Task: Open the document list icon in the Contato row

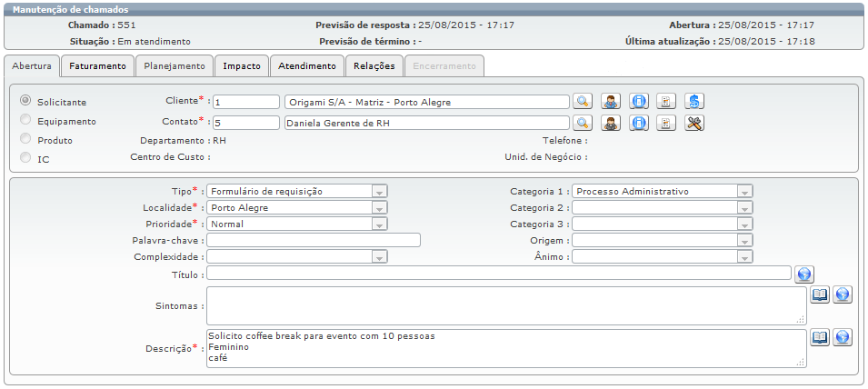Action: (666, 123)
